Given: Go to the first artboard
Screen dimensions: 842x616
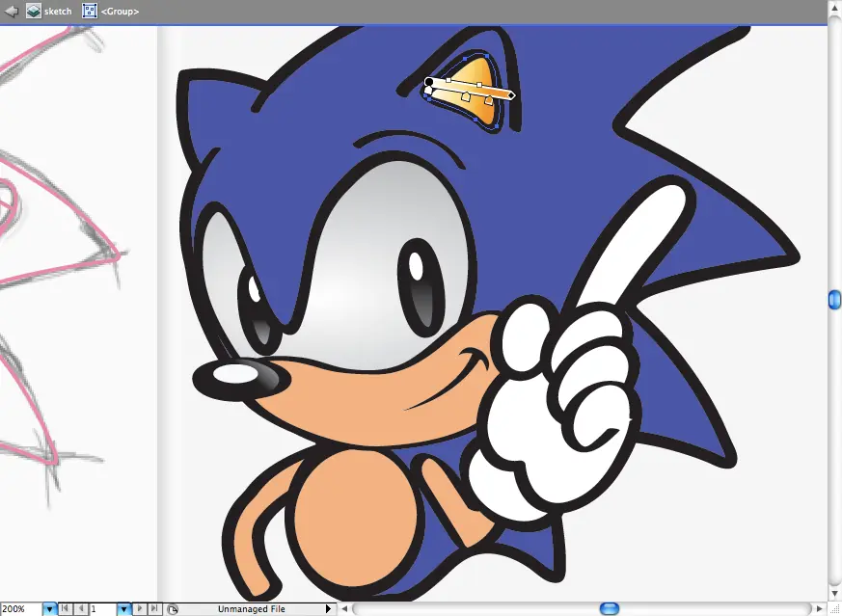Looking at the screenshot, I should point(65,608).
